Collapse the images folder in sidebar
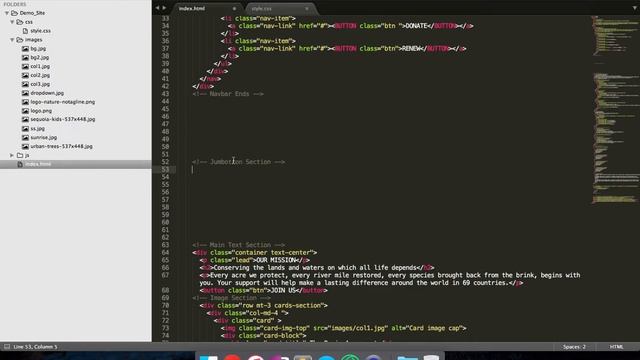Screen dimensions: 640x360 (12, 40)
